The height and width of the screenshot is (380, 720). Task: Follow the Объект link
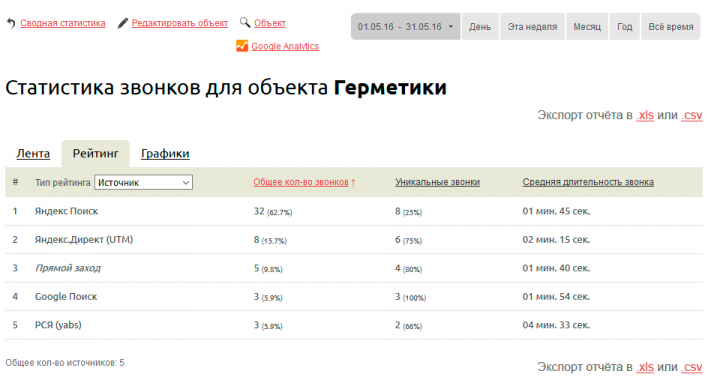tap(270, 23)
